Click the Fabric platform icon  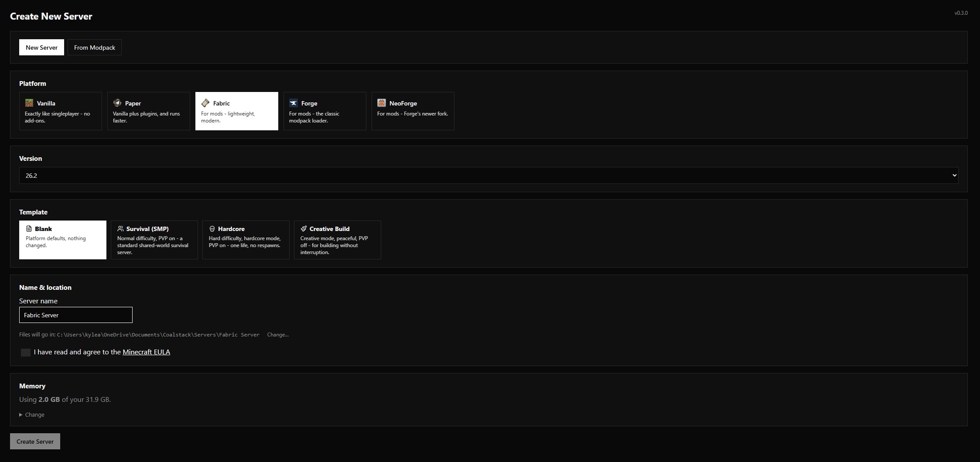click(205, 103)
